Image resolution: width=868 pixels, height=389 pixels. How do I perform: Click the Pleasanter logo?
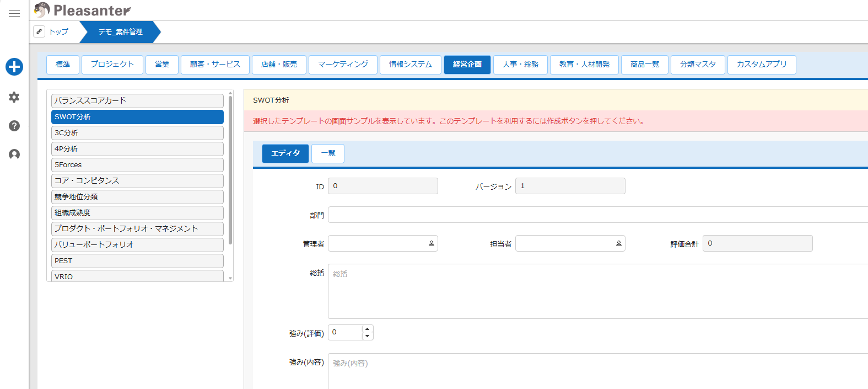83,10
